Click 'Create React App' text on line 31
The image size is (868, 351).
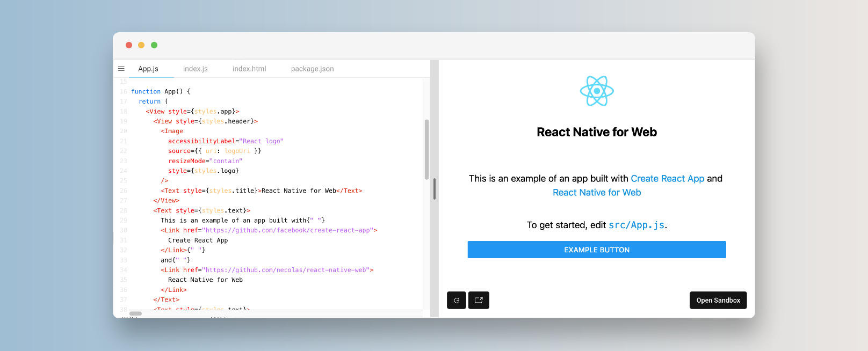tap(198, 240)
